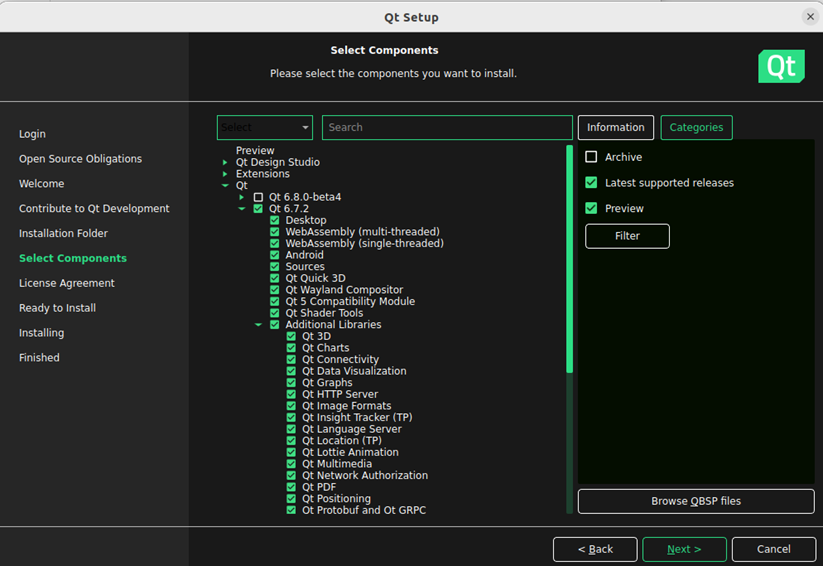Click the Qt logo icon

[781, 66]
